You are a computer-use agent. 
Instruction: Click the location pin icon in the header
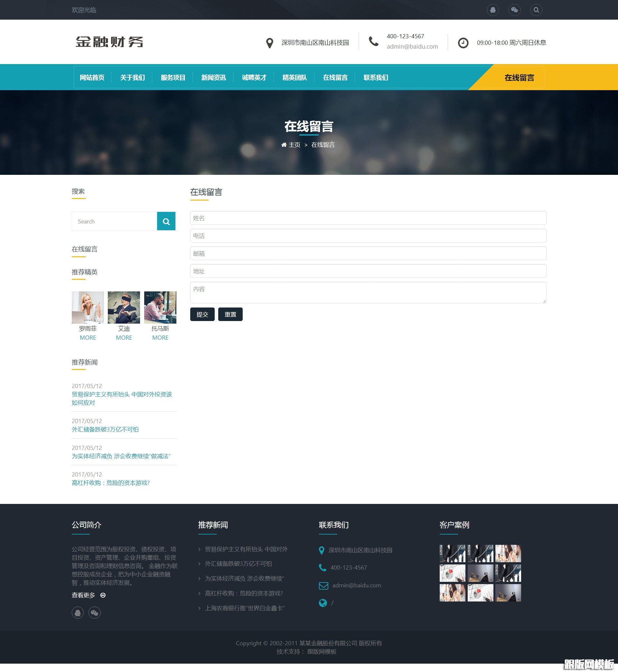click(x=269, y=43)
